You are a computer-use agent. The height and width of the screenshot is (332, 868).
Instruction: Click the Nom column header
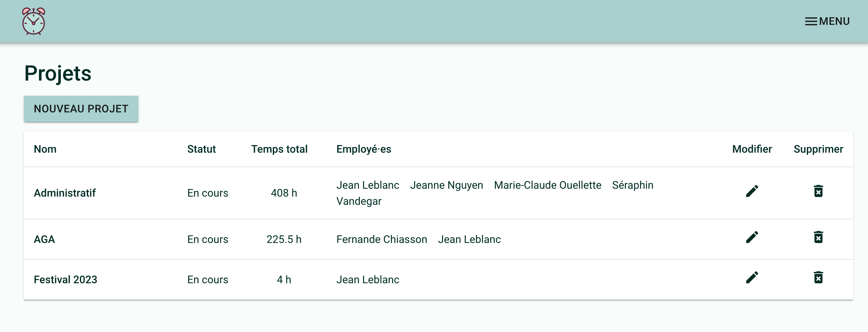pyautogui.click(x=45, y=149)
